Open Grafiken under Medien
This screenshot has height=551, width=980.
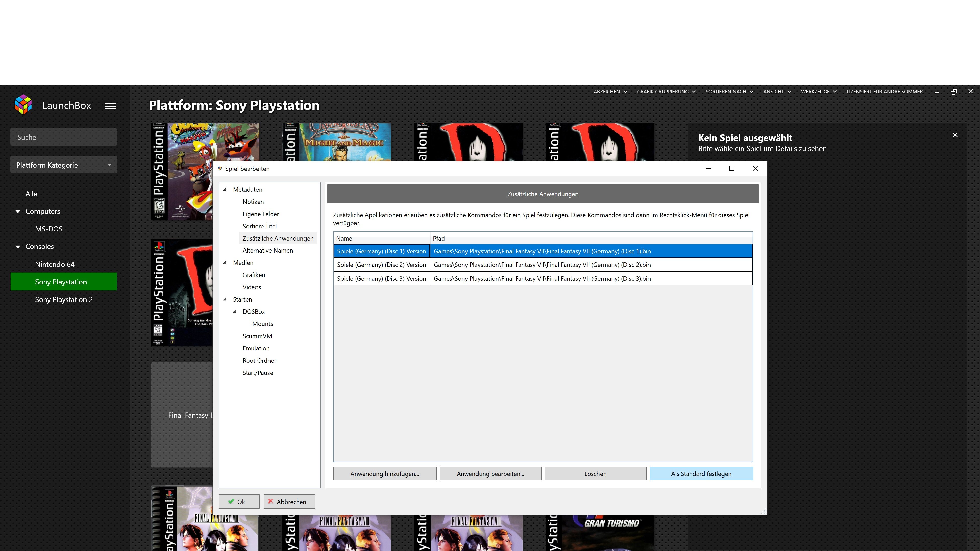pyautogui.click(x=254, y=274)
